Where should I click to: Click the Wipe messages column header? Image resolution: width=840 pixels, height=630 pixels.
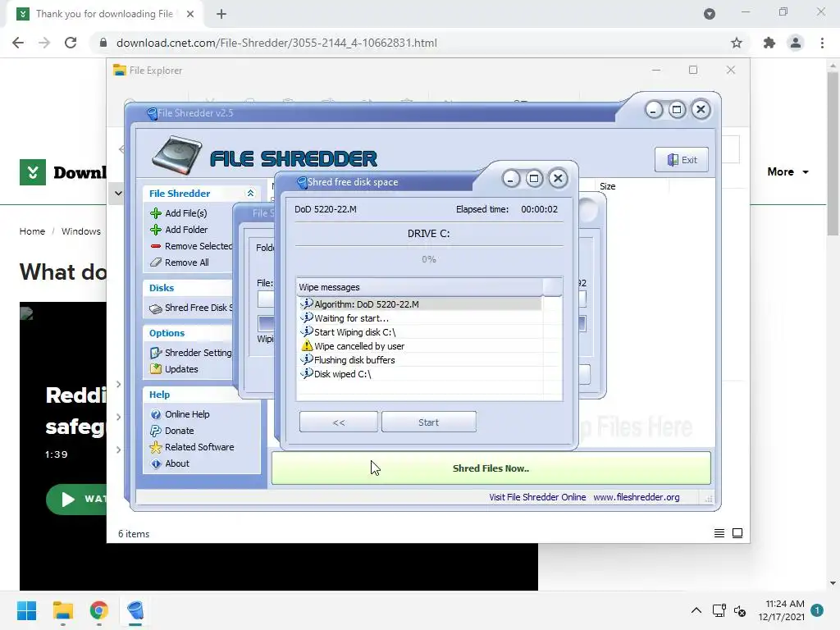[419, 287]
